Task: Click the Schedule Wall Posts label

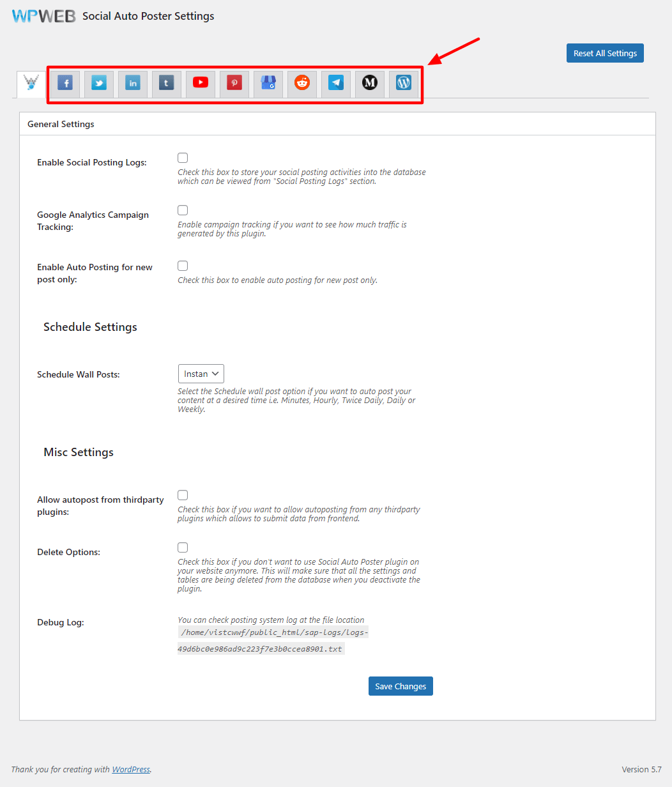Action: click(79, 374)
